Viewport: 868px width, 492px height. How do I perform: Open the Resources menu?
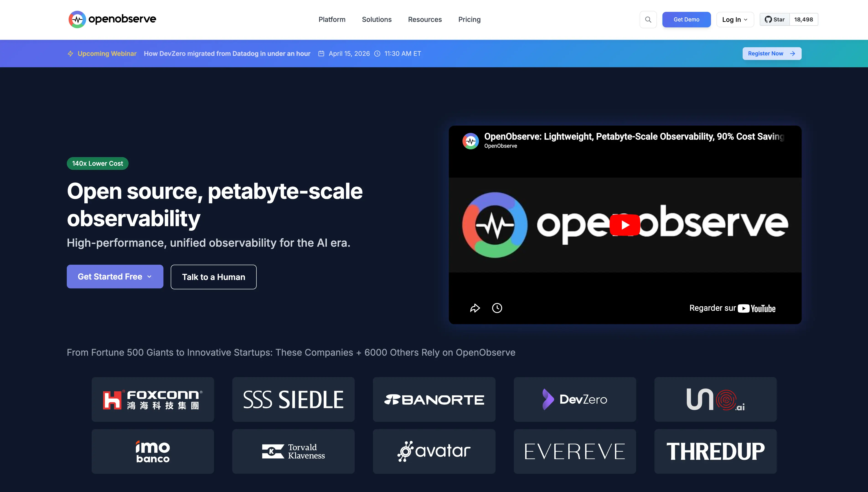click(425, 19)
